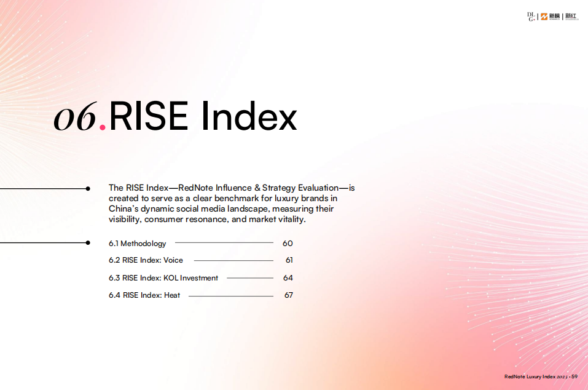Go to 6.2 RISE Index: Voice
This screenshot has height=390, width=588.
[146, 260]
